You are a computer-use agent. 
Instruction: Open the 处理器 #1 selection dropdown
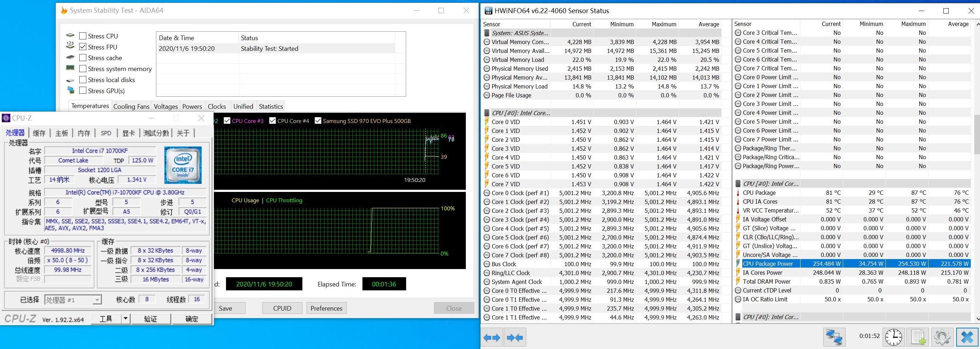pyautogui.click(x=97, y=300)
